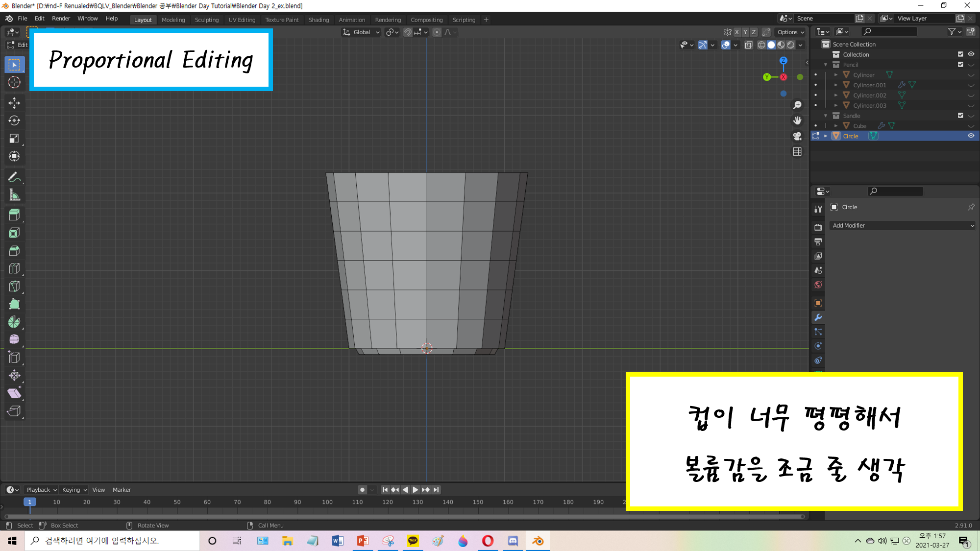This screenshot has height=551, width=980.
Task: Toggle snapping magnet icon
Action: coord(408,32)
